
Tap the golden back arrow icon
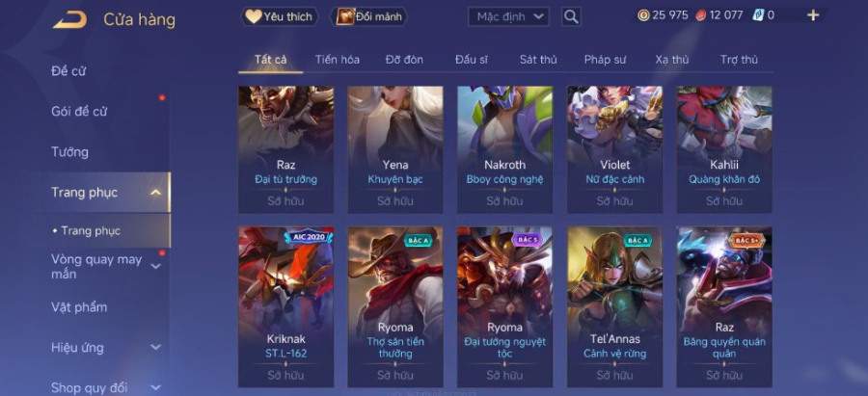click(x=70, y=20)
